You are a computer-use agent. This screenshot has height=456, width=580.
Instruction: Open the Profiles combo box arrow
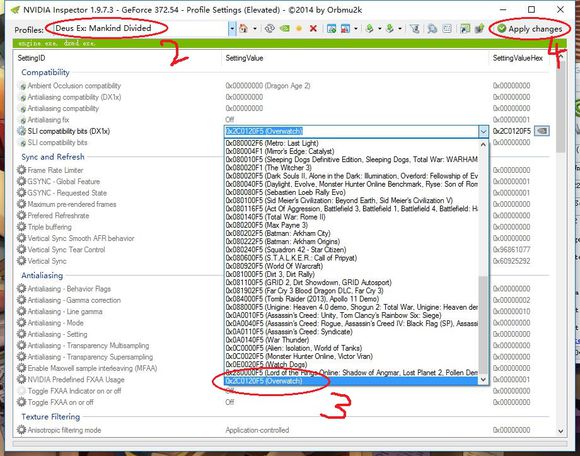232,28
